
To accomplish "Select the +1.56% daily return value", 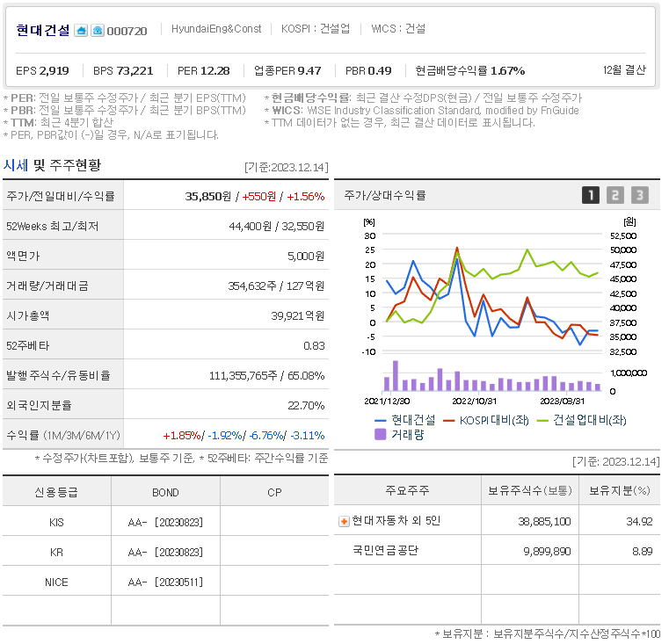I will 305,196.
